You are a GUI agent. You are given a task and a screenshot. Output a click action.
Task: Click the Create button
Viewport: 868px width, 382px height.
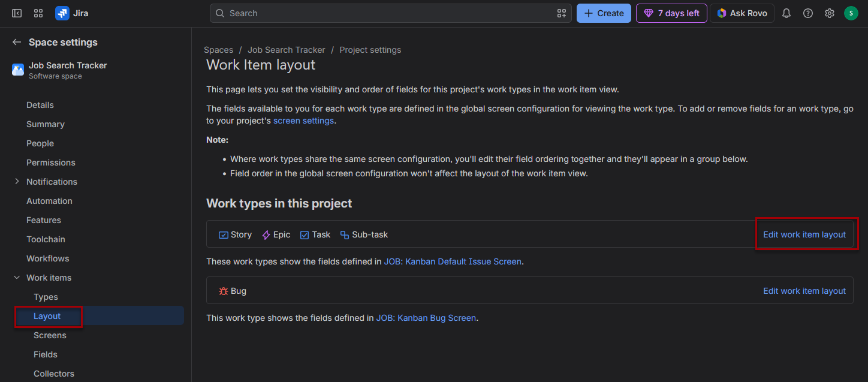(x=604, y=13)
